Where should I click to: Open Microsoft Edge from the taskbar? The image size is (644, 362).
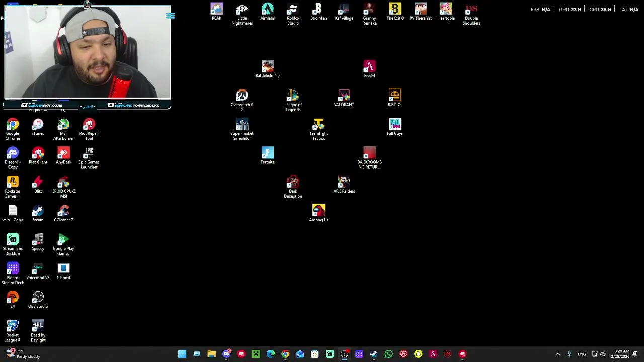271,354
